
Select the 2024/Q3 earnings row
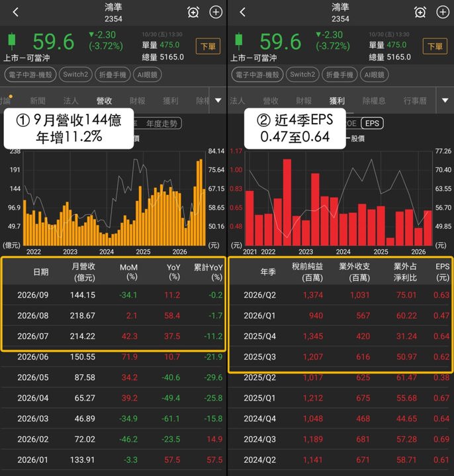coord(341,439)
